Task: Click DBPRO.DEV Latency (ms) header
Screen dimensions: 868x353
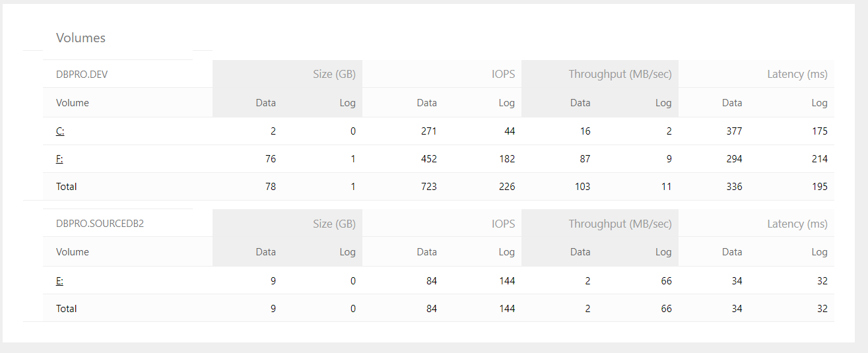Action: click(x=797, y=75)
